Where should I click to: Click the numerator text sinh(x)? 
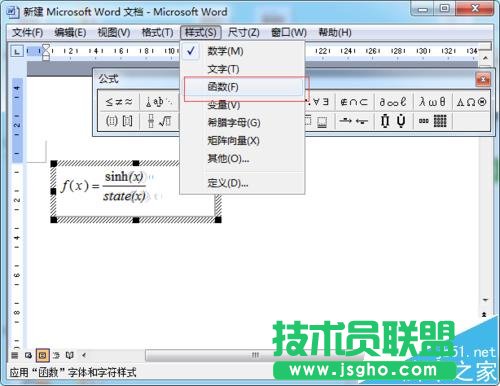click(124, 176)
